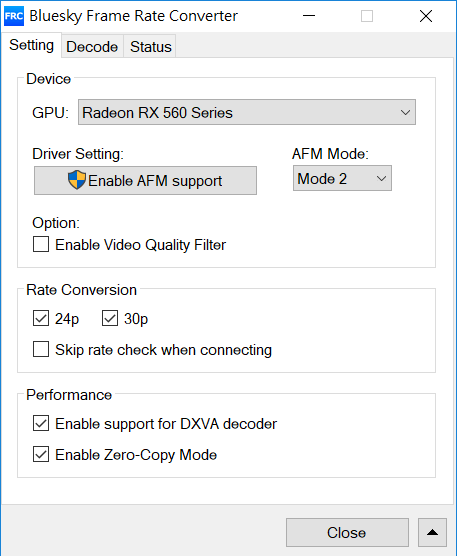Viewport: 475px width, 556px height.
Task: Click the disabled maximize box in title bar
Action: (367, 16)
